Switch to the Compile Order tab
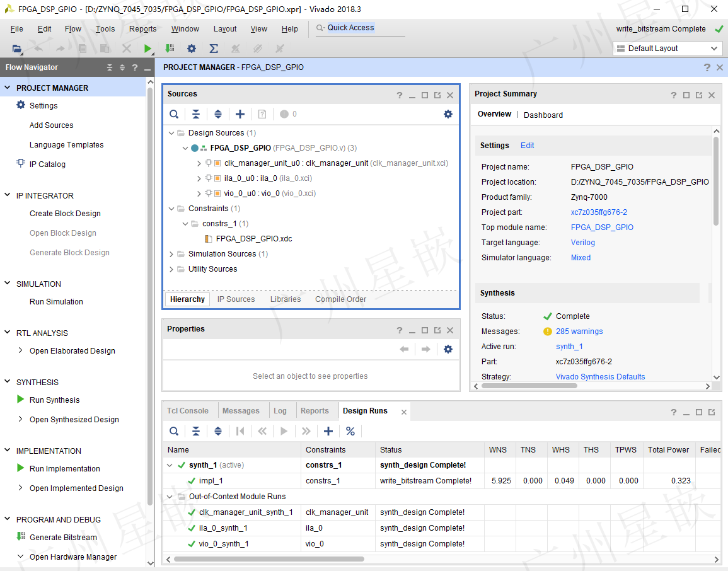Viewport: 728px width, 571px height. [340, 299]
